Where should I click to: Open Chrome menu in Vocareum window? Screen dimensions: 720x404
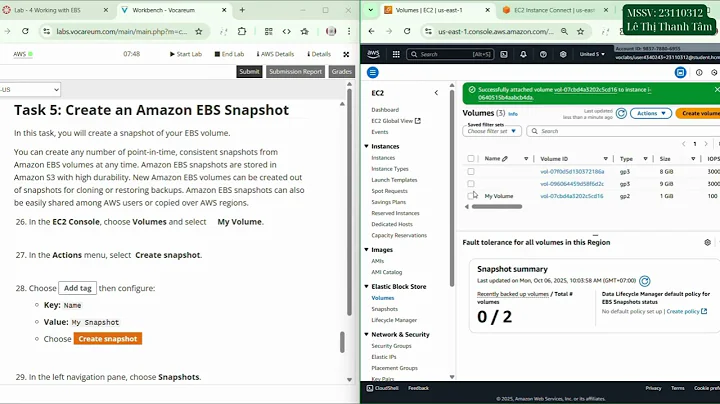tap(349, 31)
